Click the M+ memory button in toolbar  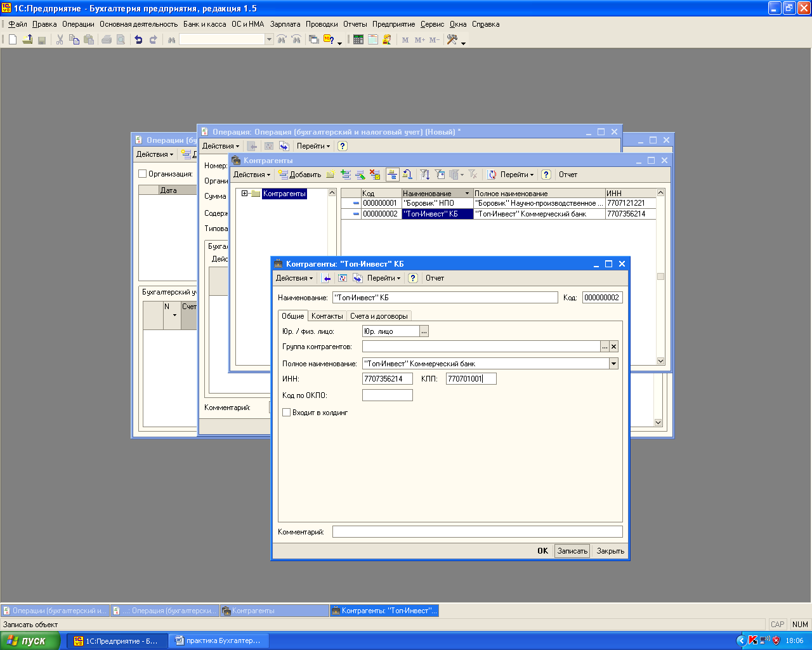(x=420, y=39)
